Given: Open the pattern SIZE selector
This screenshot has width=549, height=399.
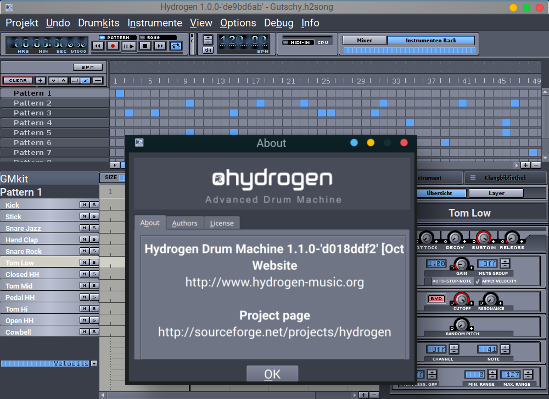Looking at the screenshot, I should click(x=121, y=178).
